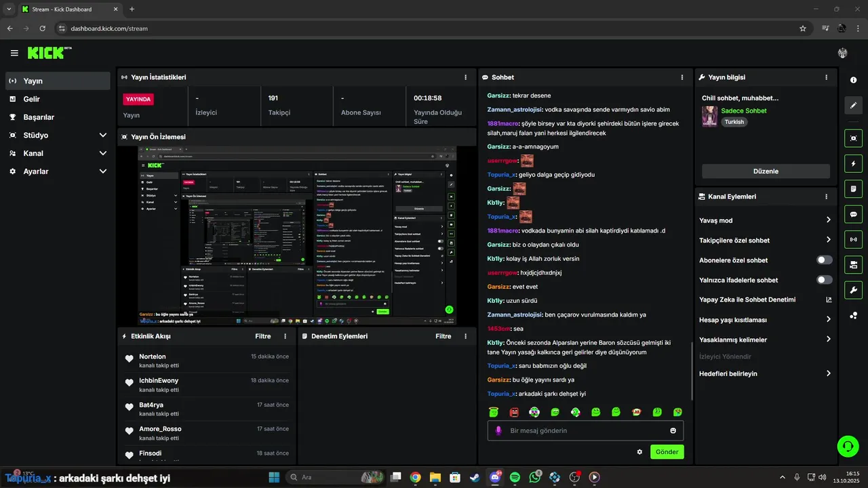The height and width of the screenshot is (488, 868).
Task: Open the emoji picker in message box
Action: 673,430
